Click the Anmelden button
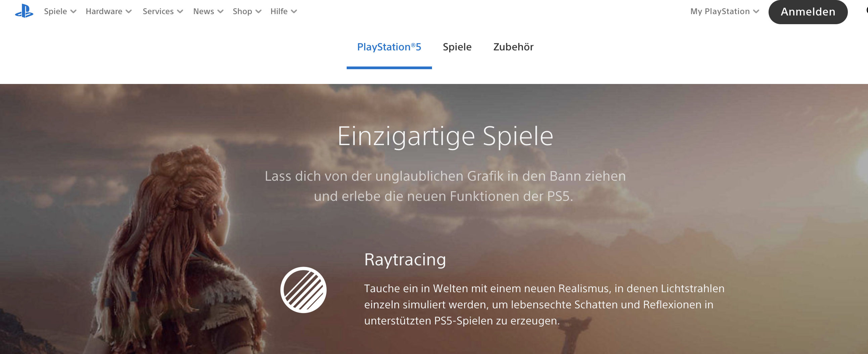Screen dimensions: 868x354 (808, 12)
